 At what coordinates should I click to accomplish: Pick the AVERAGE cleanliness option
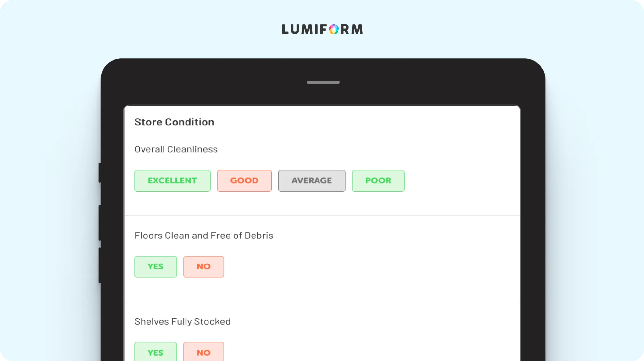312,181
